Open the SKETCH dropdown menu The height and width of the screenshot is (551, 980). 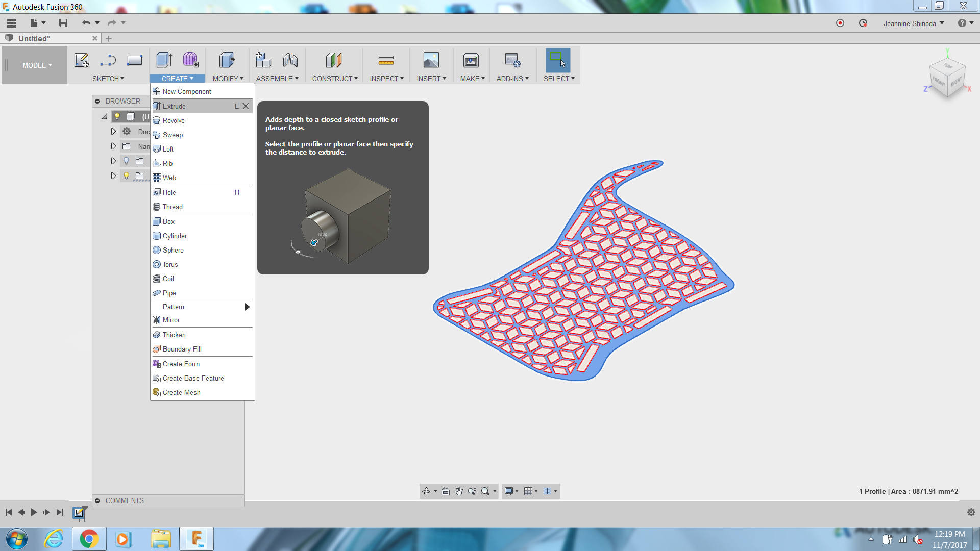[x=108, y=79]
